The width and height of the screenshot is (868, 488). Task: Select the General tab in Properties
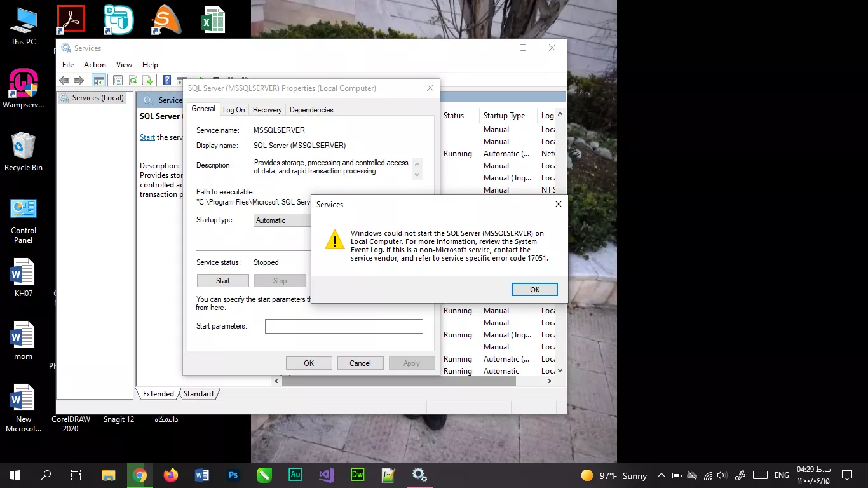tap(203, 109)
